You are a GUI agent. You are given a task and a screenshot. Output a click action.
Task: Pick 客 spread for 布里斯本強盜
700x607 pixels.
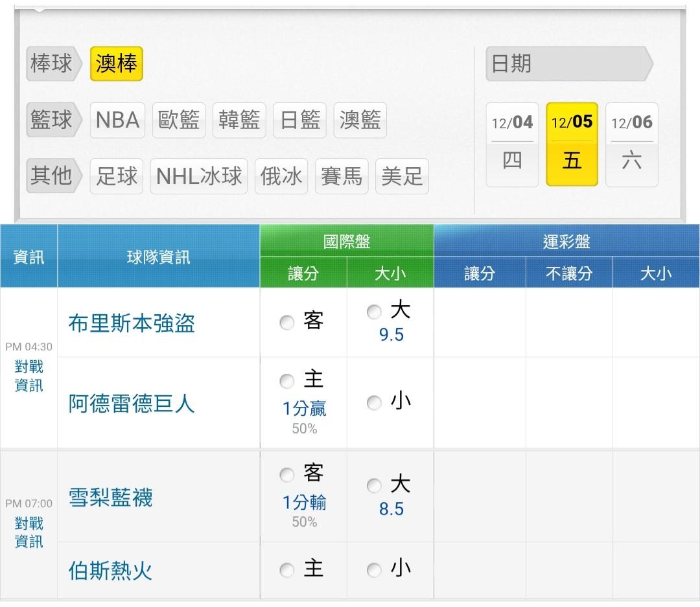[287, 323]
